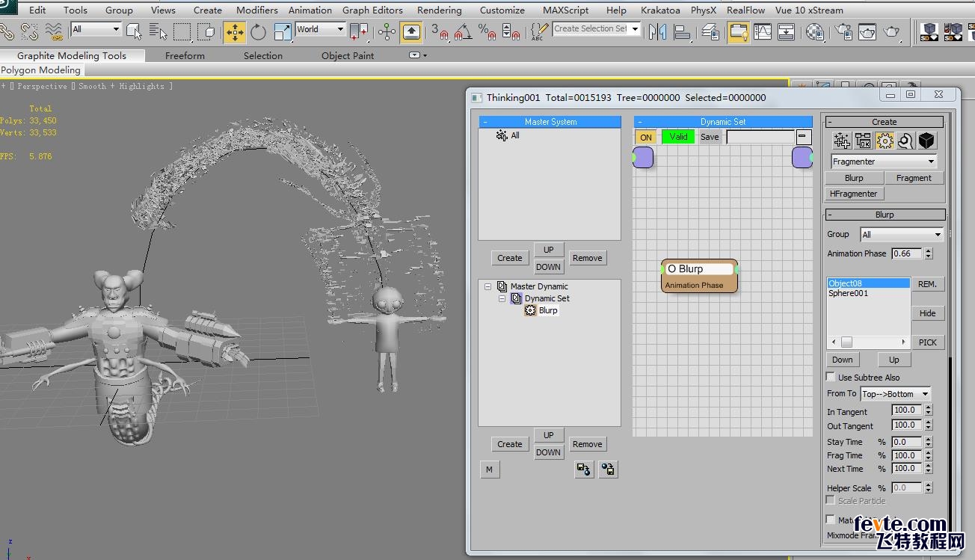Toggle the Percent Snap icon
The width and height of the screenshot is (975, 560).
[487, 31]
